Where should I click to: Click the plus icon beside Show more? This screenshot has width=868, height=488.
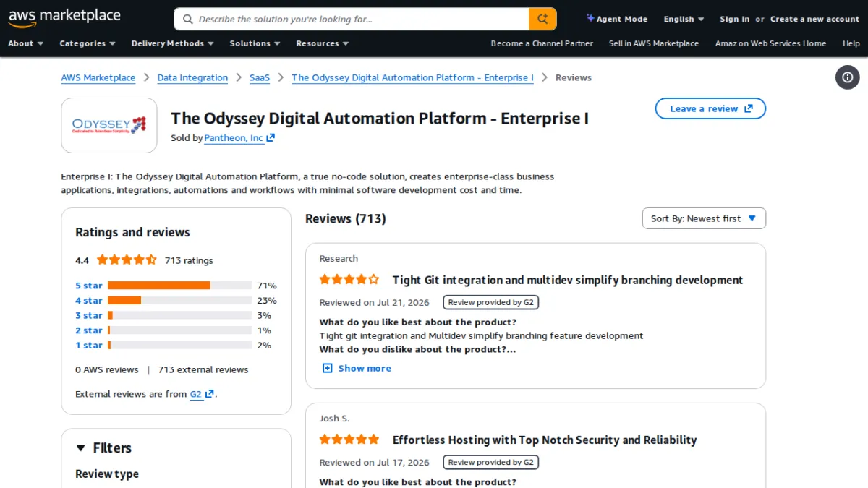pos(327,368)
